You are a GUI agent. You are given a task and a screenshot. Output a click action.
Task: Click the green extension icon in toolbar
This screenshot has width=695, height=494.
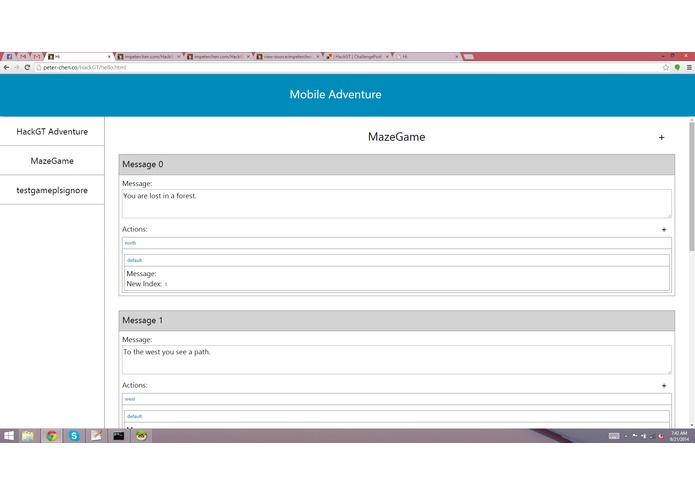(677, 67)
